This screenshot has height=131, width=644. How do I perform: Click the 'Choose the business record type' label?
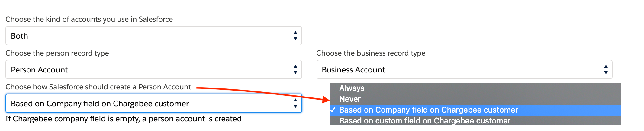371,53
